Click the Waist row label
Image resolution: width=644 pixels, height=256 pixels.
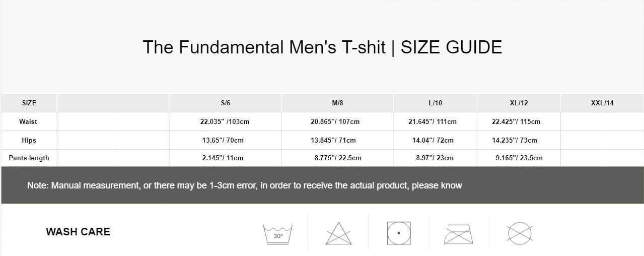pyautogui.click(x=28, y=121)
